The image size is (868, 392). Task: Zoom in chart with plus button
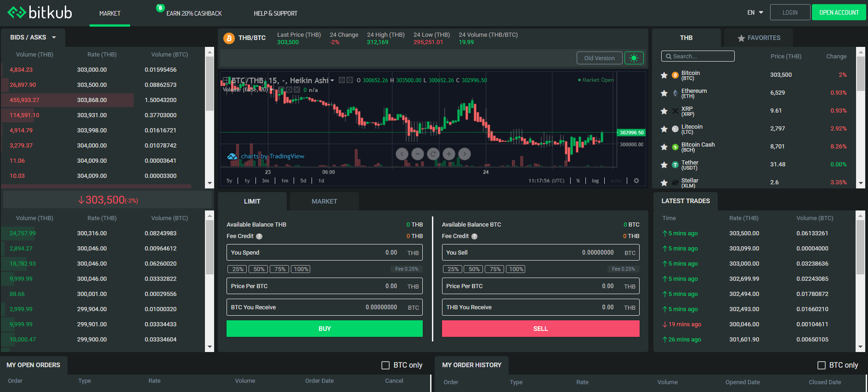(449, 154)
